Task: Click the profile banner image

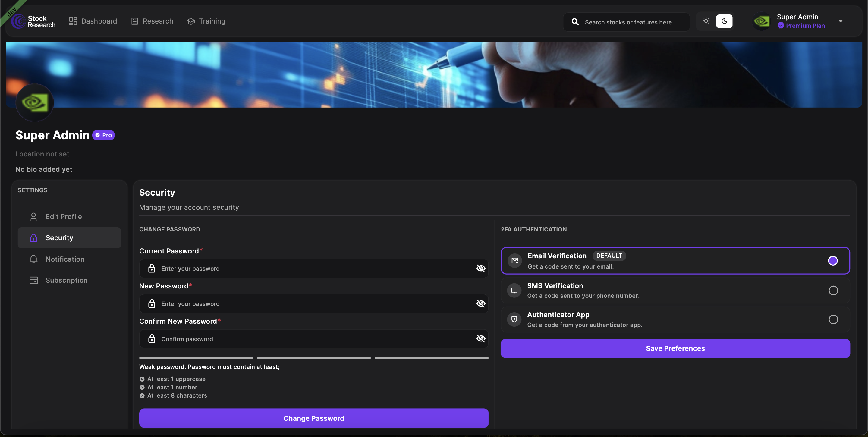Action: pyautogui.click(x=434, y=75)
